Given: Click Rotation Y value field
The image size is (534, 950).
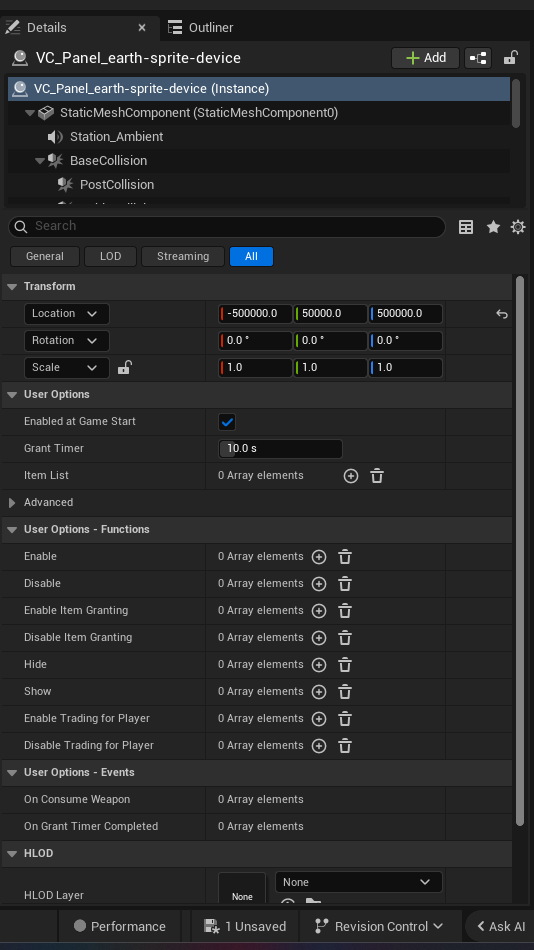Looking at the screenshot, I should [330, 340].
